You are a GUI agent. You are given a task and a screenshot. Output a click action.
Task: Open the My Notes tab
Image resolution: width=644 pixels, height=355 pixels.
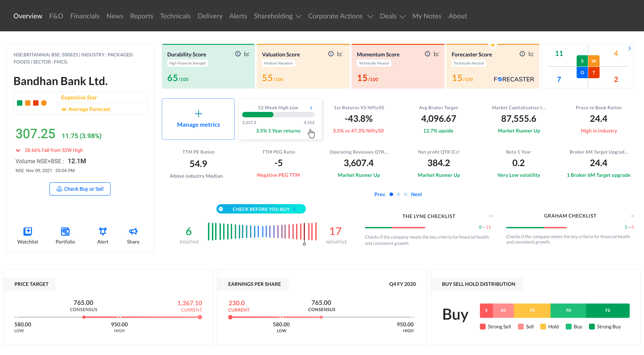pyautogui.click(x=427, y=16)
